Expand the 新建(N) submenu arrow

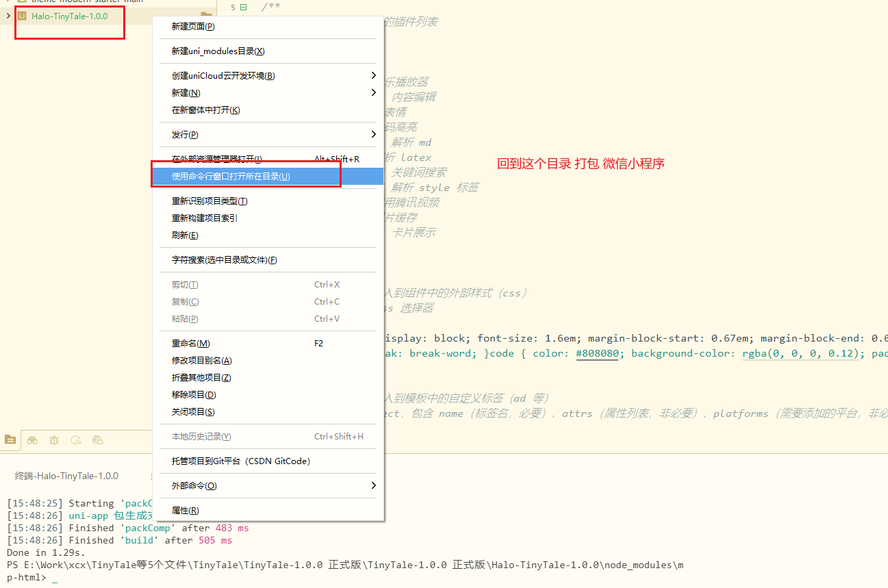coord(373,92)
